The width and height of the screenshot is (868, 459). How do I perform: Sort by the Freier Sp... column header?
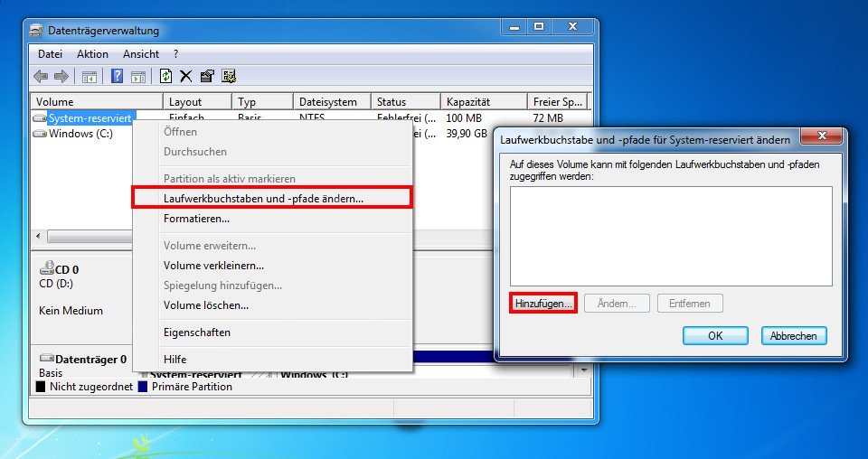[558, 102]
